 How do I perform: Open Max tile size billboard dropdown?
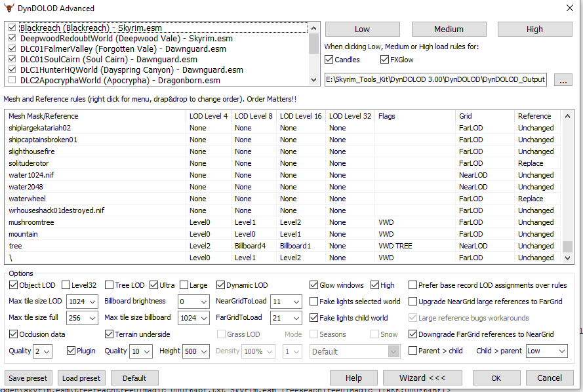tap(193, 318)
